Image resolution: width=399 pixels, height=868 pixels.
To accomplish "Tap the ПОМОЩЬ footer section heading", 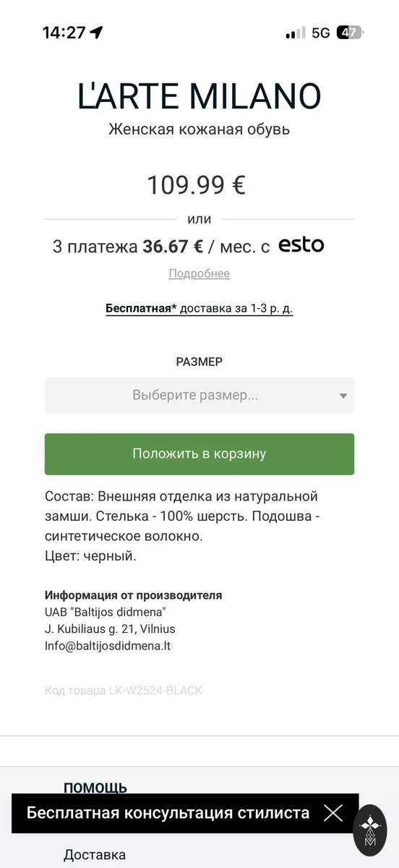I will tap(95, 788).
